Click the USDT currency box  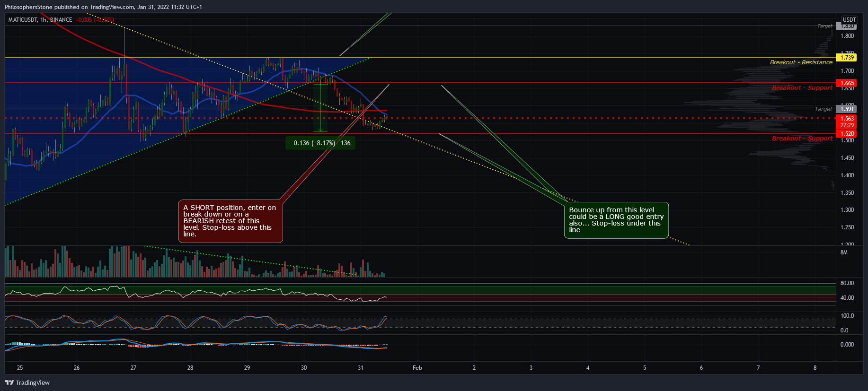(x=849, y=20)
